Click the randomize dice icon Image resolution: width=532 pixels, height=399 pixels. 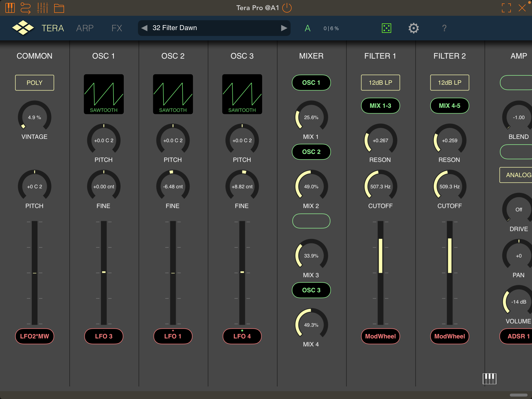[x=386, y=28]
